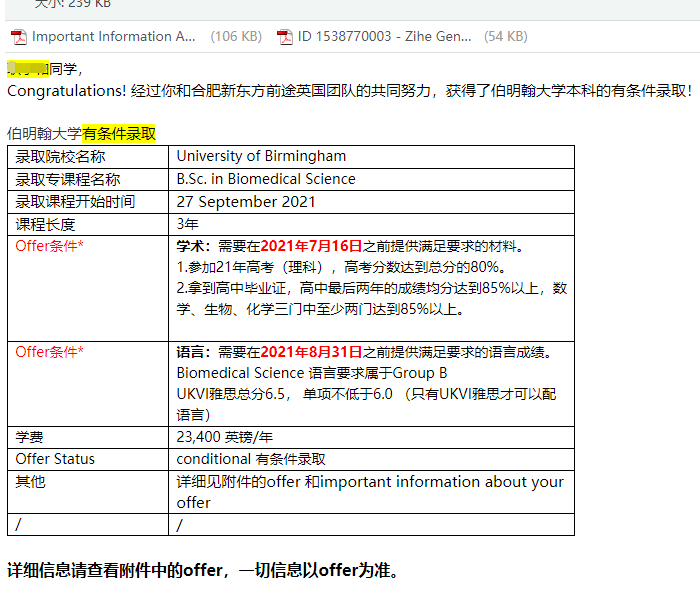Click the second red 'Offer条件*' label (语言 row)
Viewport: 700px width, 607px height.
point(50,352)
